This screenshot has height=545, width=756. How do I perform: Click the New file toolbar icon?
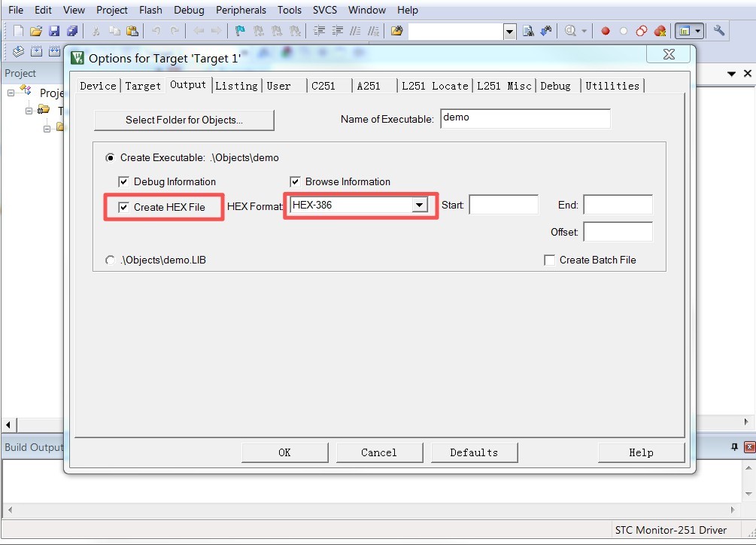(19, 31)
